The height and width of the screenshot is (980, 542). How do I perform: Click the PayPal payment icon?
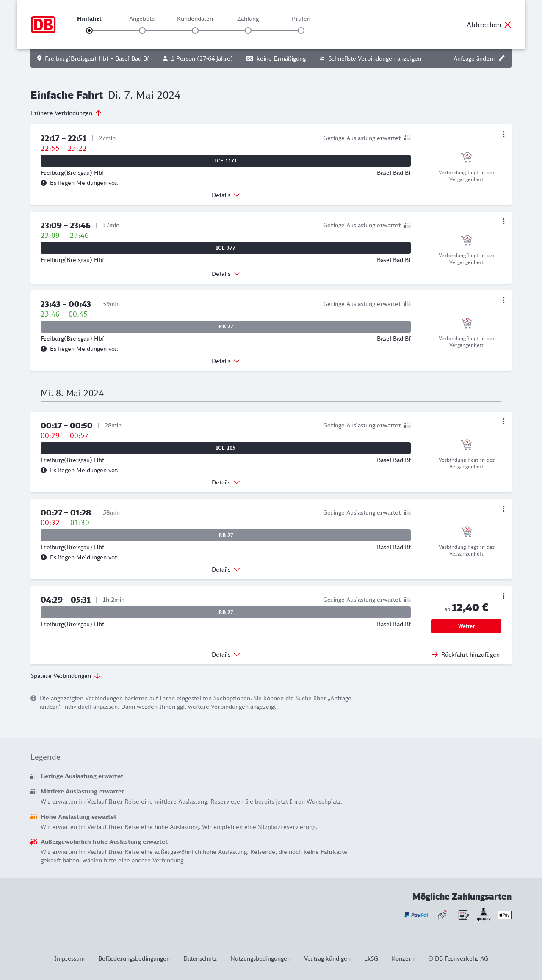coord(416,915)
